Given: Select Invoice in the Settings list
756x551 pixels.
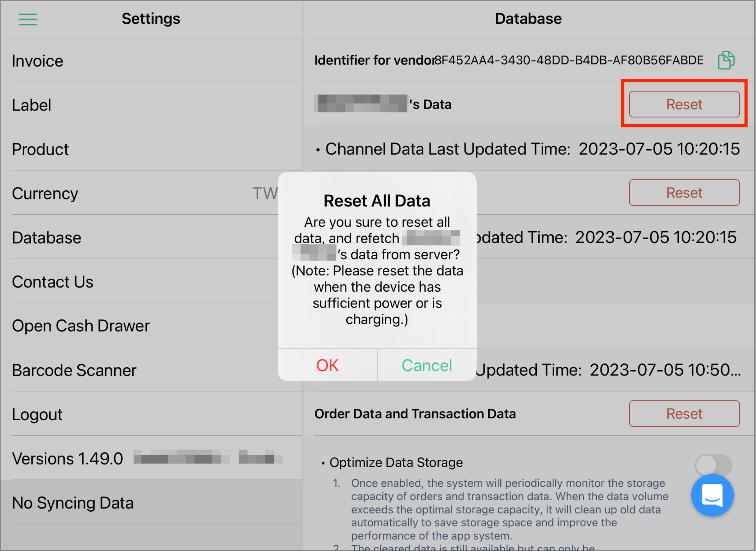Looking at the screenshot, I should 38,60.
